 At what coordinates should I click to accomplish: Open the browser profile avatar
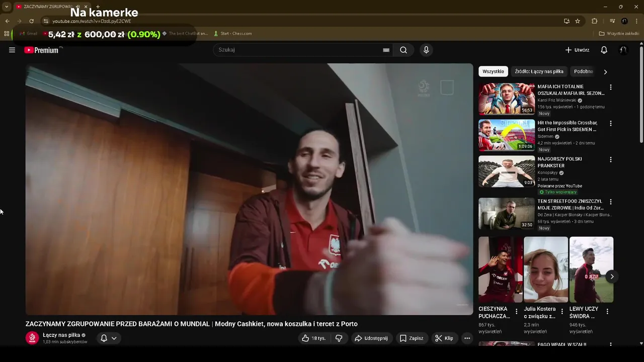(x=624, y=21)
